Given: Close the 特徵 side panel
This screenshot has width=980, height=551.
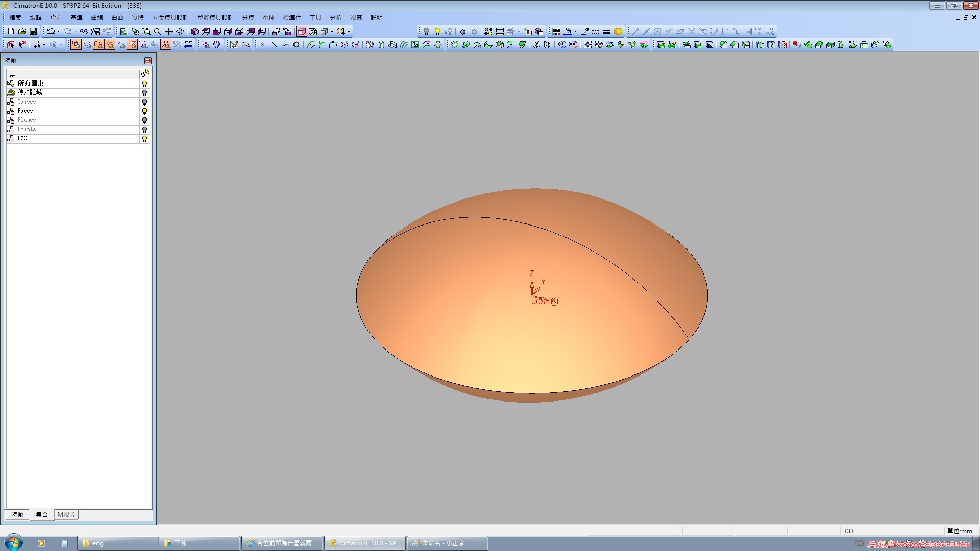Looking at the screenshot, I should click(x=148, y=61).
